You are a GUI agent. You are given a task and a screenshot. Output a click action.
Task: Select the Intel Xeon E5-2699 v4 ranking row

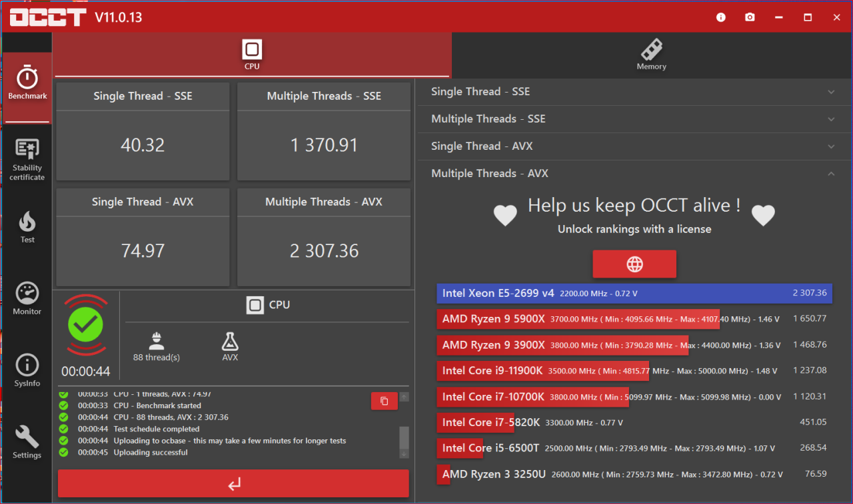click(634, 293)
